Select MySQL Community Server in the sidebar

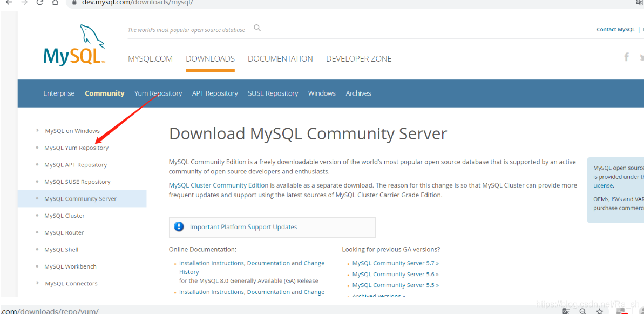click(82, 198)
